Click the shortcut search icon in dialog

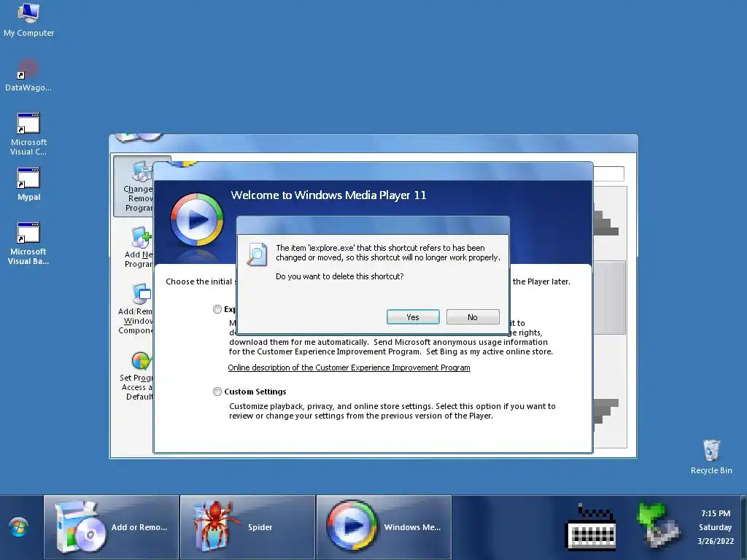[257, 254]
